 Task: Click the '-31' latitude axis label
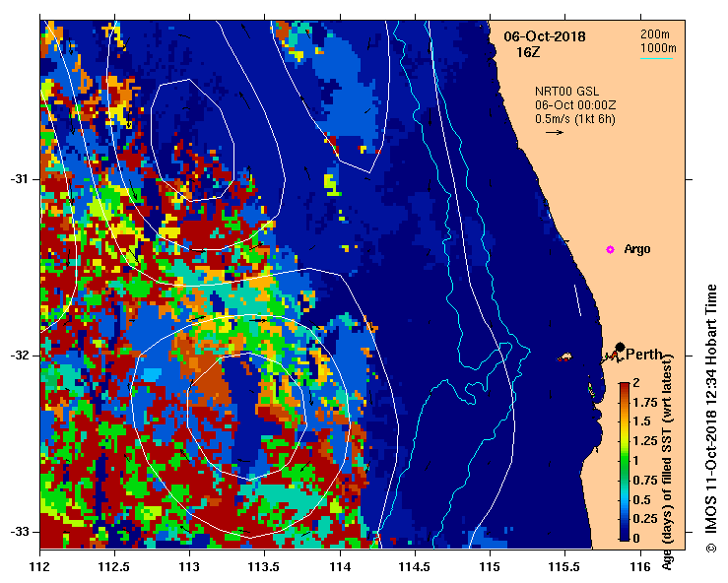tap(19, 179)
